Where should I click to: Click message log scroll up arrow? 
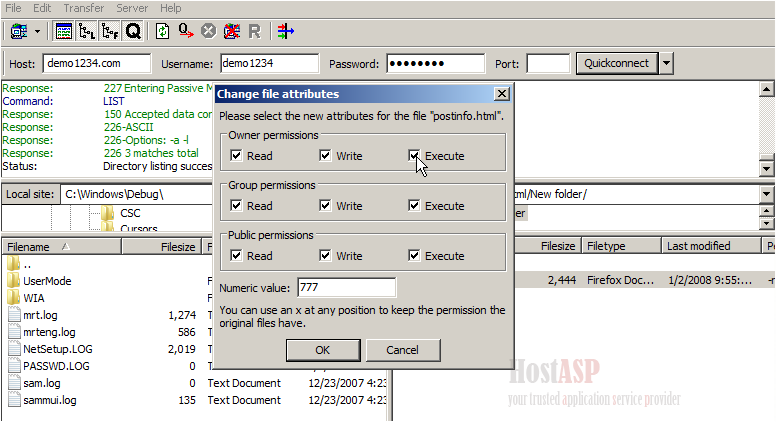pyautogui.click(x=767, y=90)
